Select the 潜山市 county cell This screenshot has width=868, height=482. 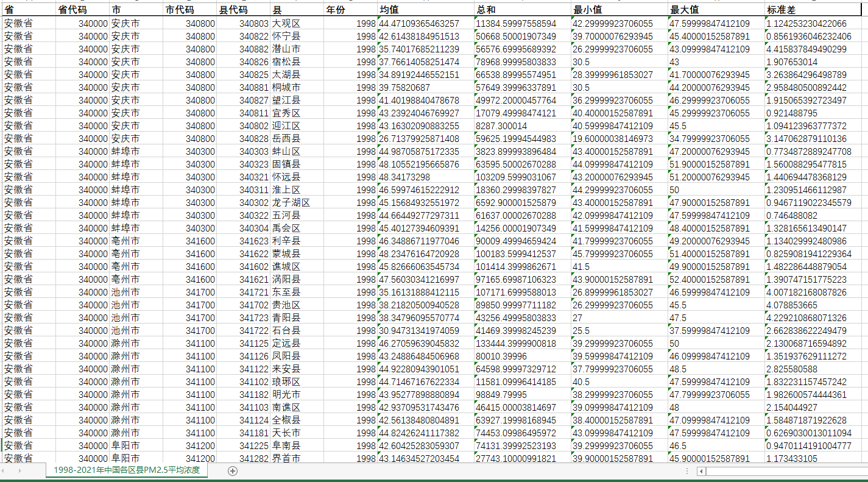297,49
